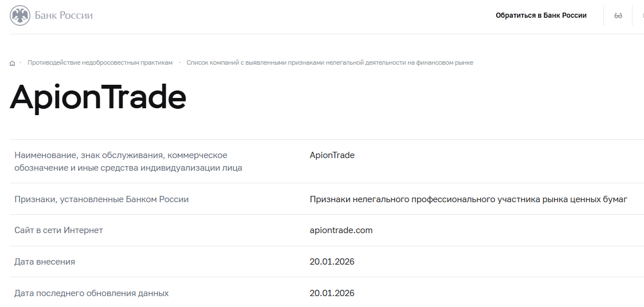Screen dimensions: 644x307
Task: Click the 'Наименование, знак обслуживания' row label
Action: [121, 155]
